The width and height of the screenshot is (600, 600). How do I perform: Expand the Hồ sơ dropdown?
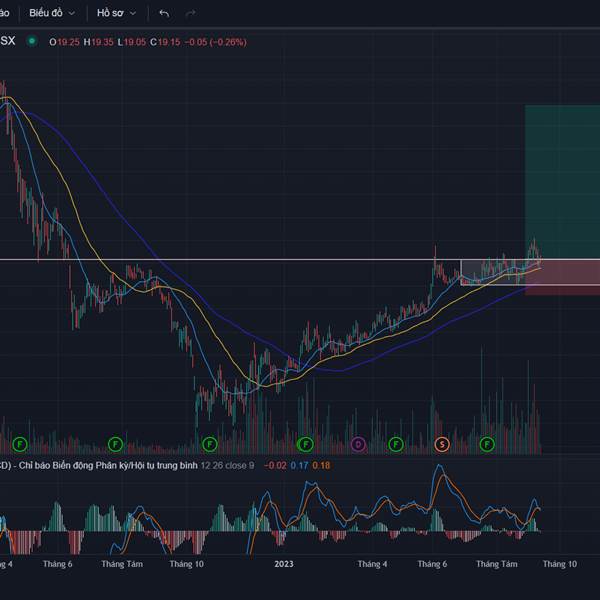[x=116, y=13]
